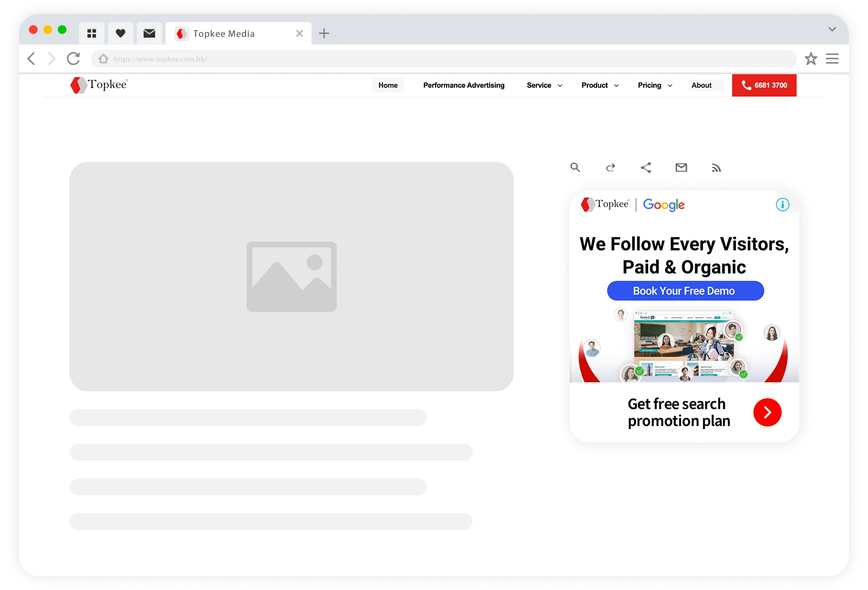Click the blue info icon on the ad
The height and width of the screenshot is (590, 868).
pyautogui.click(x=783, y=204)
